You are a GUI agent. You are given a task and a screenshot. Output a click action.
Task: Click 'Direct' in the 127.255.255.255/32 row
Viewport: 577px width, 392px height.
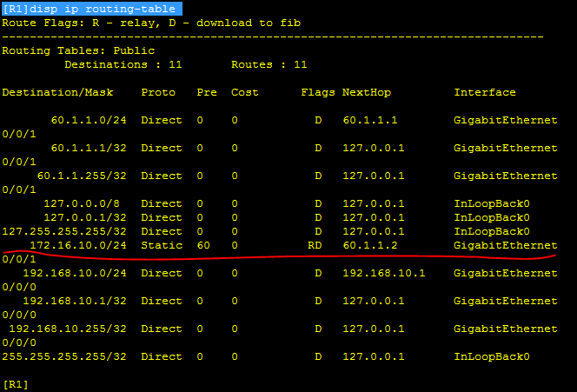tap(162, 231)
